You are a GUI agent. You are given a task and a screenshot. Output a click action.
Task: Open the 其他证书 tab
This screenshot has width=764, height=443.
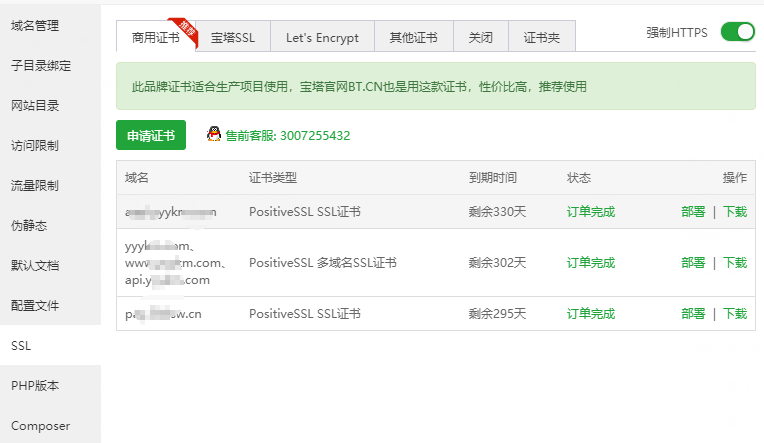coord(414,37)
